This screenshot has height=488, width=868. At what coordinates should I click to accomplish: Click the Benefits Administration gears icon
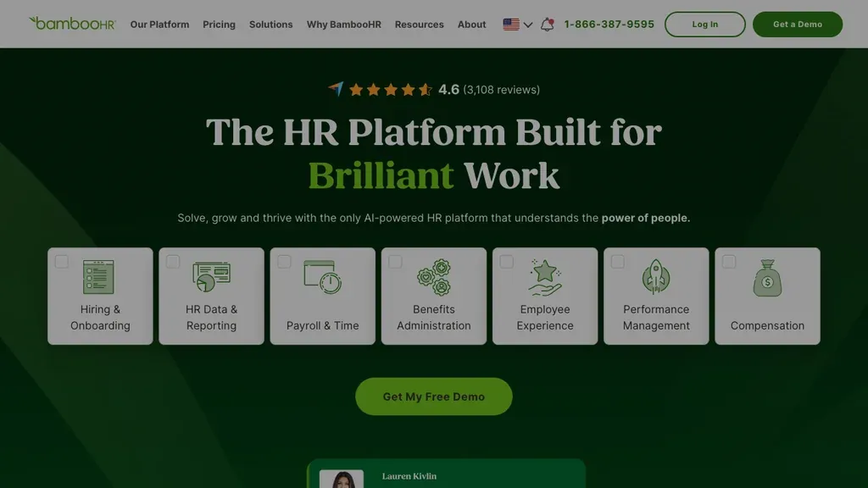(x=434, y=277)
